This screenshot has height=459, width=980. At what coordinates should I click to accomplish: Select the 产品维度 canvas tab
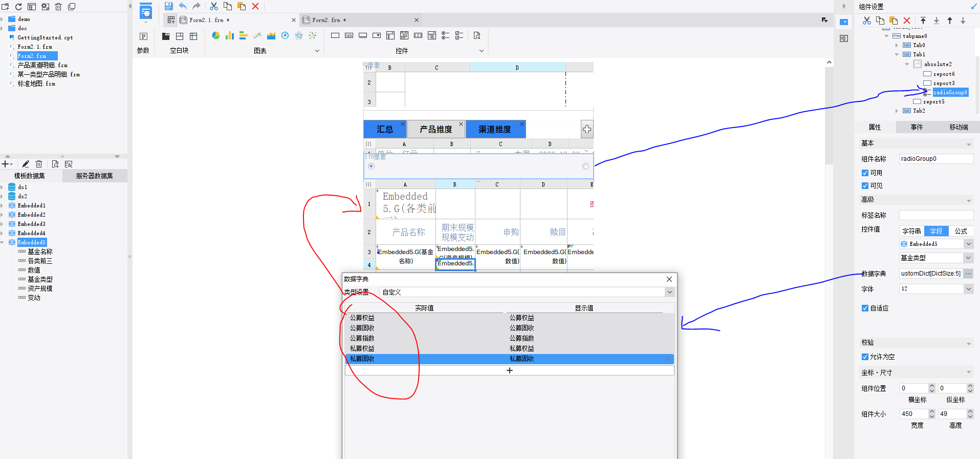(436, 129)
